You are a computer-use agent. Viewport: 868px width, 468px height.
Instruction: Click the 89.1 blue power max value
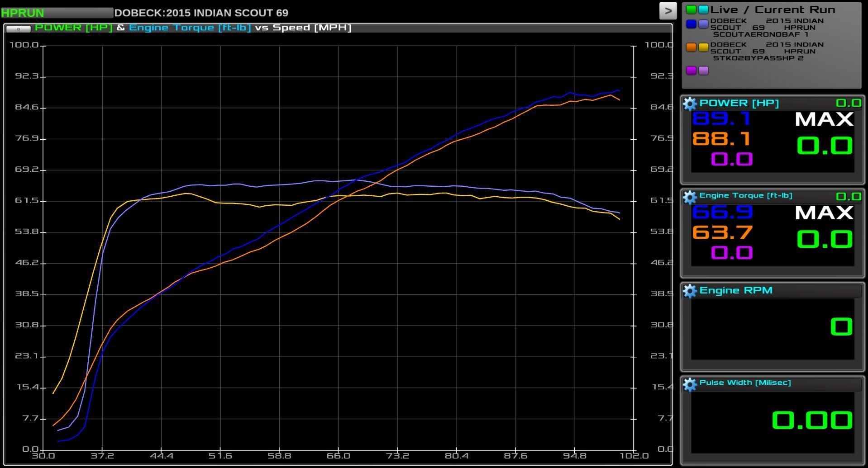tap(722, 119)
